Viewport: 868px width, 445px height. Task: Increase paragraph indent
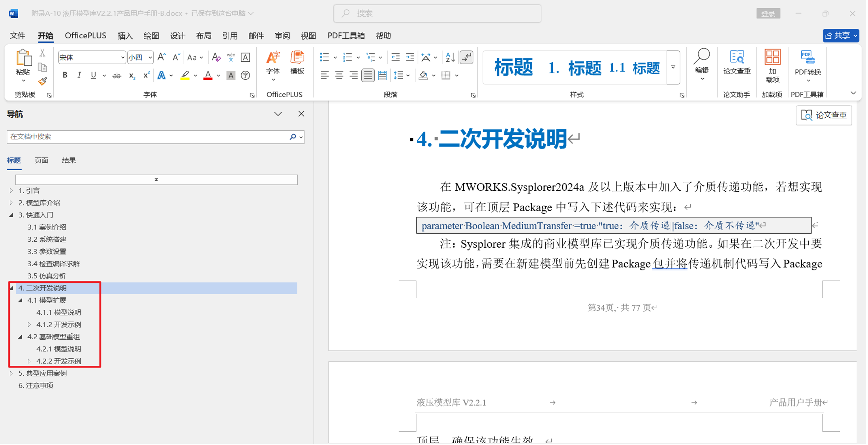click(411, 57)
